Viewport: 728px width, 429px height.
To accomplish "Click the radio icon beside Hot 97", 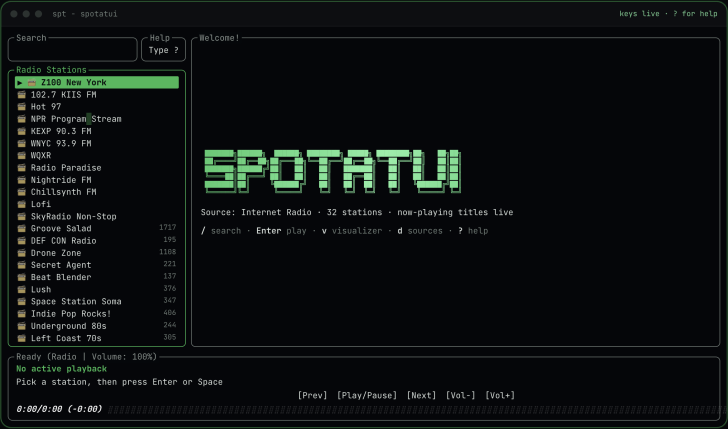I will (21, 107).
